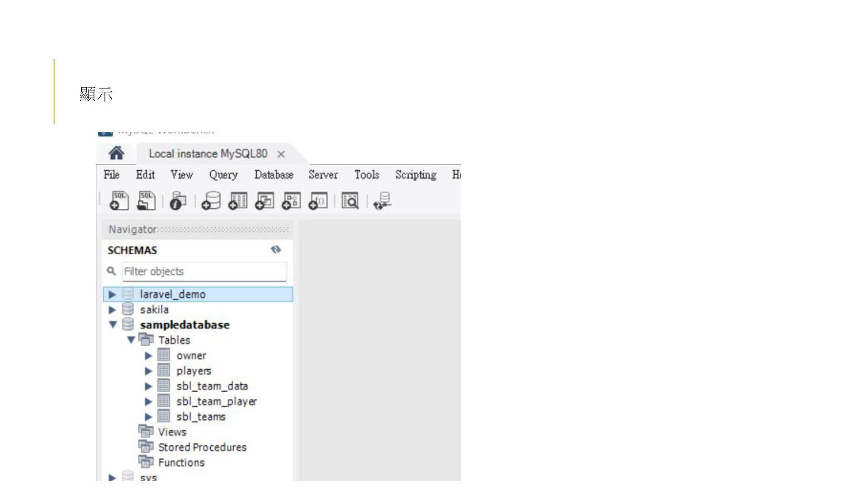This screenshot has height=488, width=868.
Task: Create new stored procedure toolbar icon
Action: (291, 201)
